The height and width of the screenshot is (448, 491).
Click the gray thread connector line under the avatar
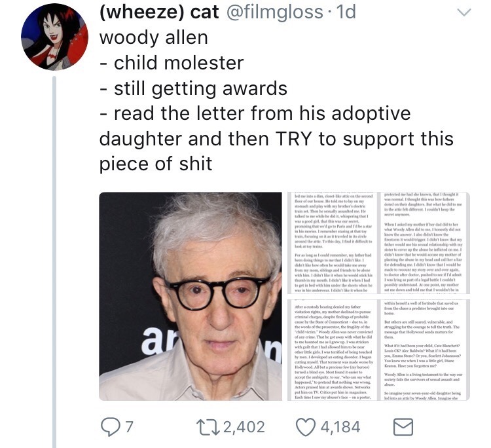coord(54,262)
